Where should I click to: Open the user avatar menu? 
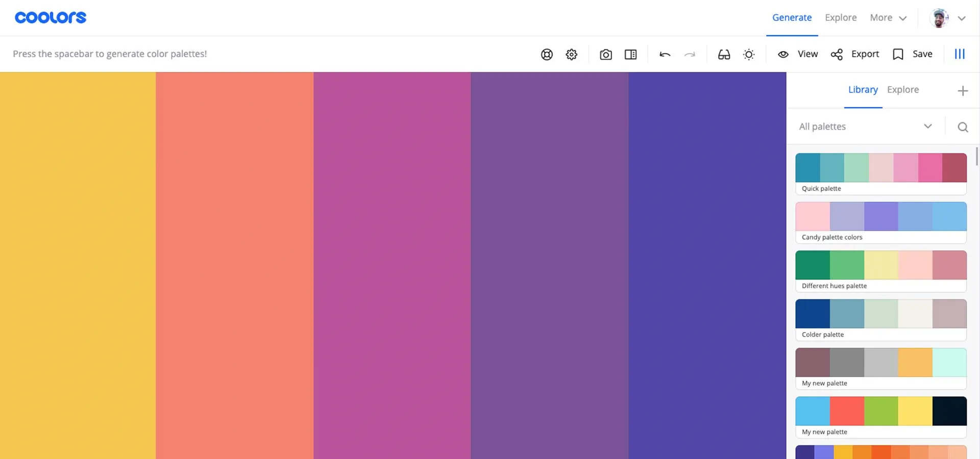(939, 18)
